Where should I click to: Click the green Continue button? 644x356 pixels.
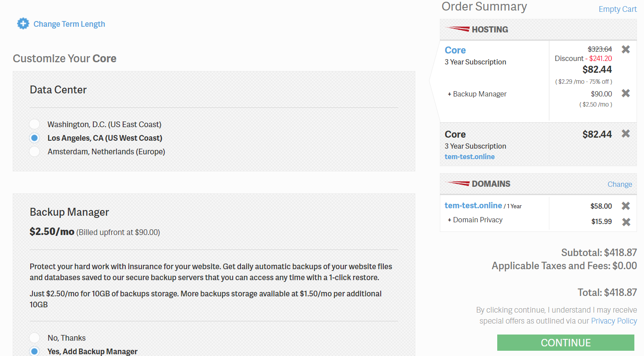pos(566,343)
